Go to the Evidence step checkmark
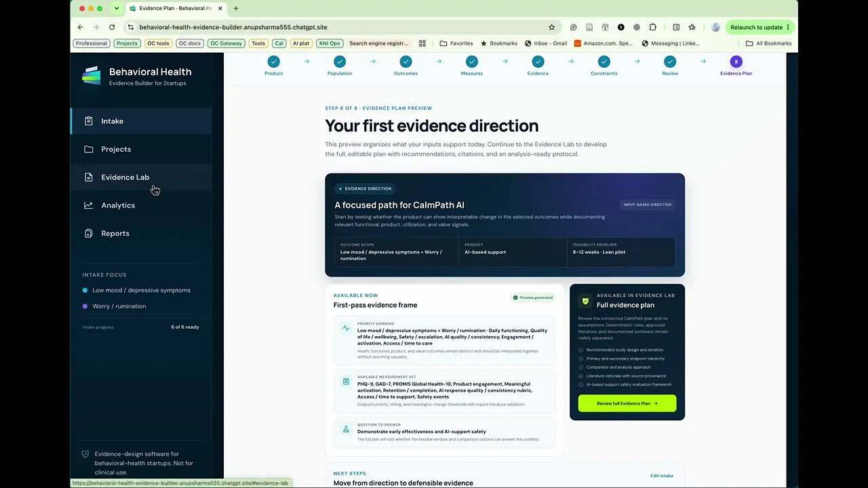 coord(538,62)
